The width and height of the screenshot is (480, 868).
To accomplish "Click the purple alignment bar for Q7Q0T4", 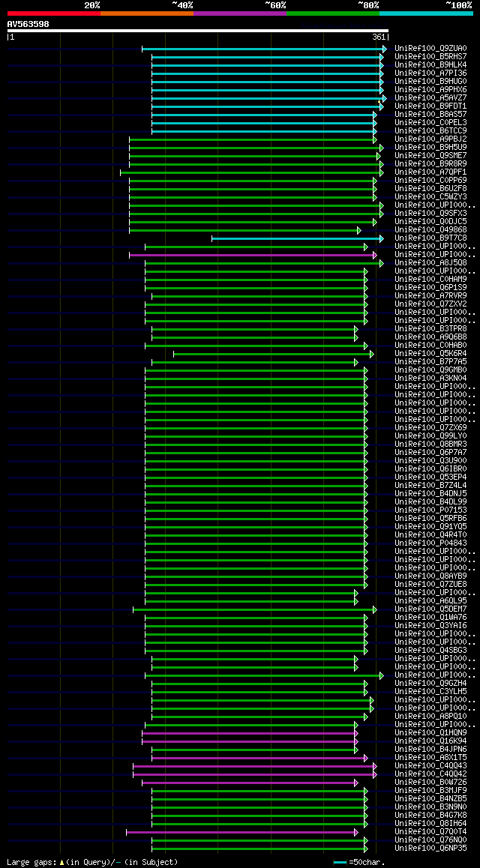I will pyautogui.click(x=242, y=832).
